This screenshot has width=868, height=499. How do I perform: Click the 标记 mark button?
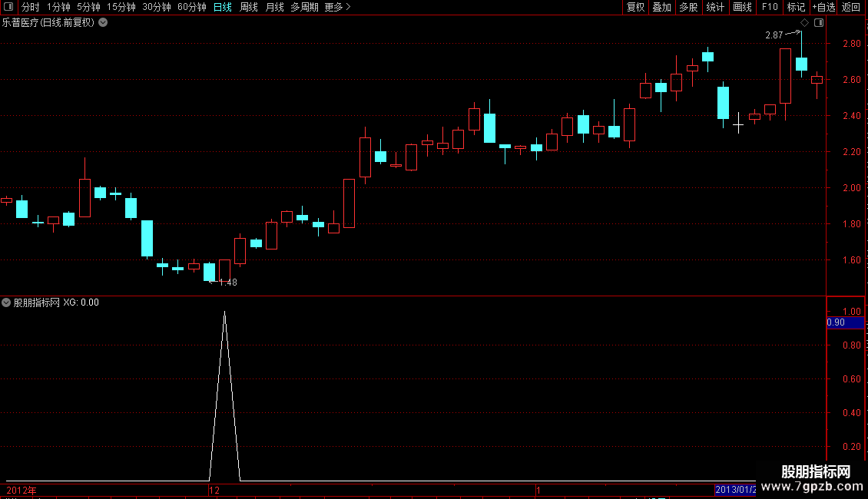(x=796, y=7)
